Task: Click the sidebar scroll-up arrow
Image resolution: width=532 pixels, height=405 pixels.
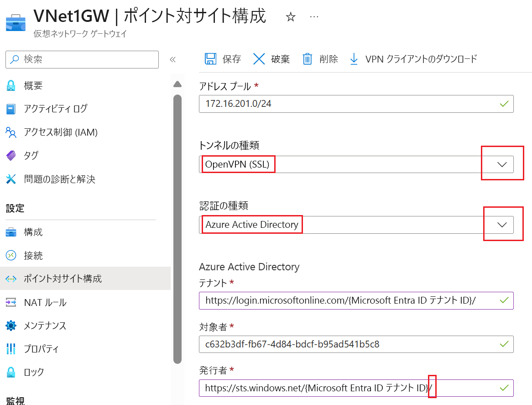Action: pos(177,84)
